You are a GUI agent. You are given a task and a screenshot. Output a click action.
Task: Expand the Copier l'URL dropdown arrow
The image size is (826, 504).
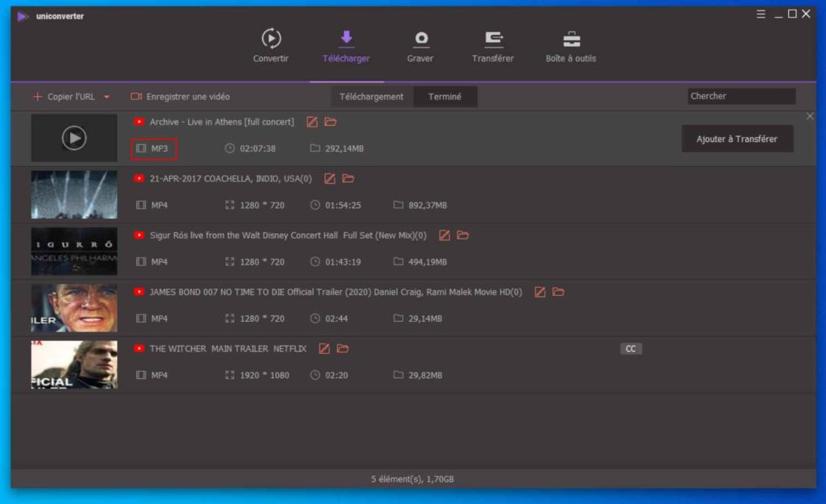tap(107, 97)
